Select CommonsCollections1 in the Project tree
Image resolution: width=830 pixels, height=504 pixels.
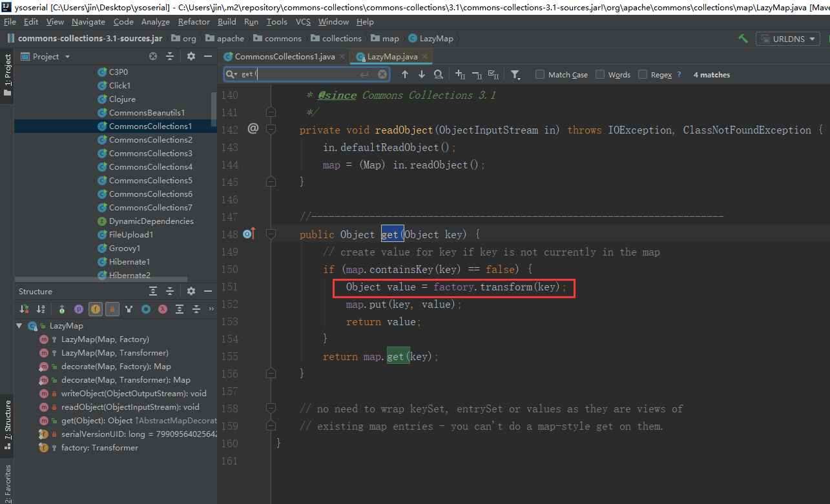coord(115,126)
